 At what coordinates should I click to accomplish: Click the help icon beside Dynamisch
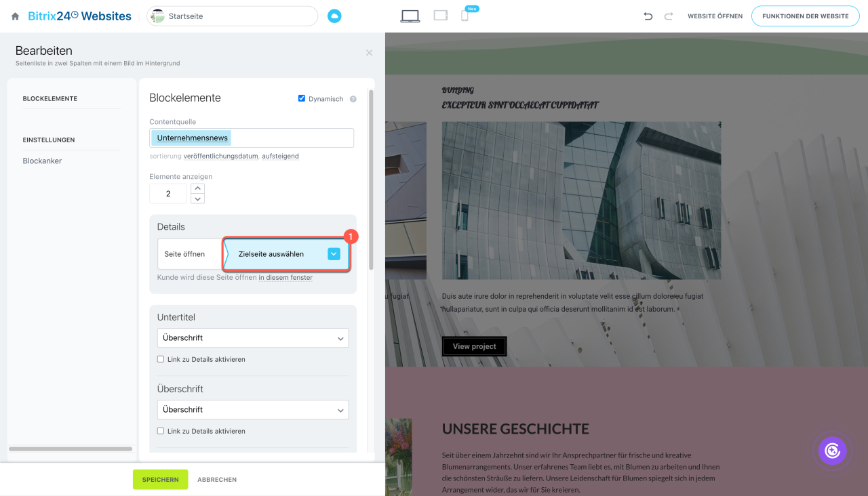click(x=353, y=99)
